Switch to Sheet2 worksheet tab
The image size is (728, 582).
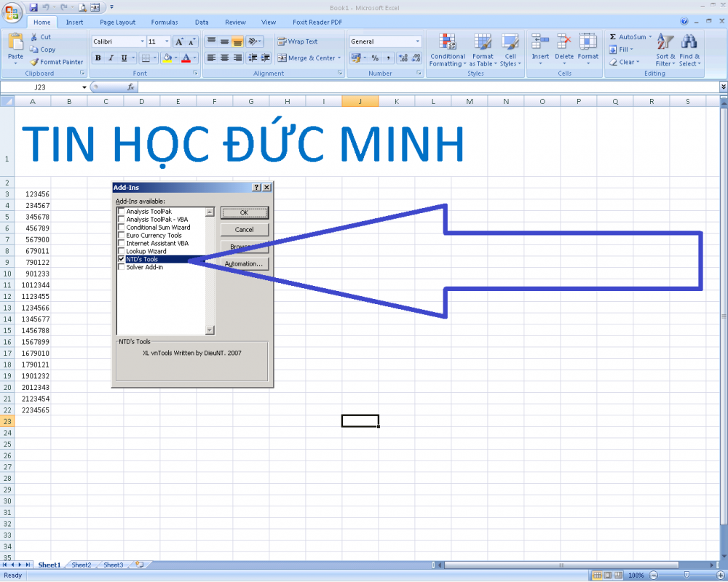pos(82,565)
